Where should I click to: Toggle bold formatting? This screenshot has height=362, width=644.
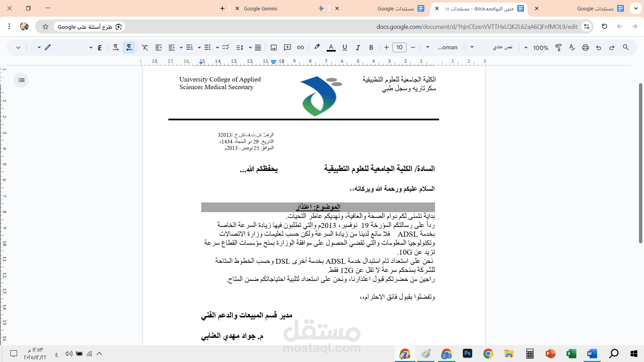tap(371, 47)
